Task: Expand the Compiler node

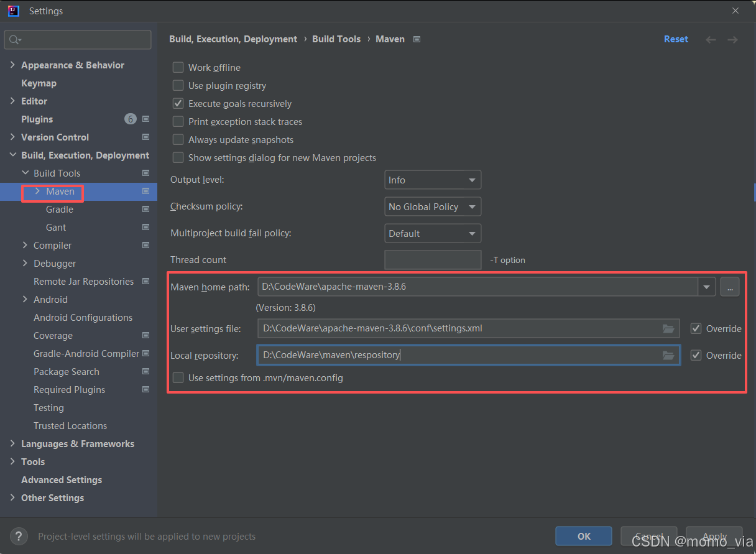Action: [x=25, y=245]
